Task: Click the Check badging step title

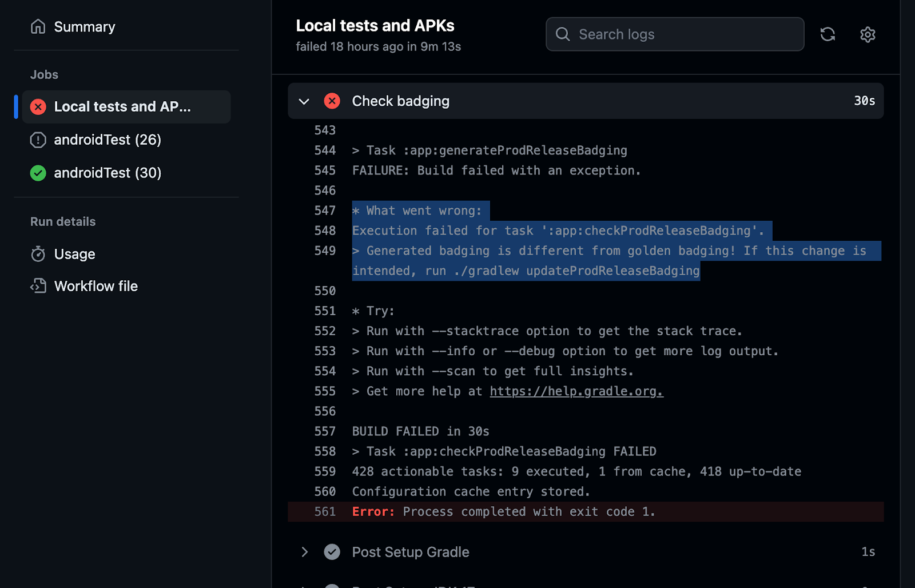Action: pyautogui.click(x=400, y=101)
